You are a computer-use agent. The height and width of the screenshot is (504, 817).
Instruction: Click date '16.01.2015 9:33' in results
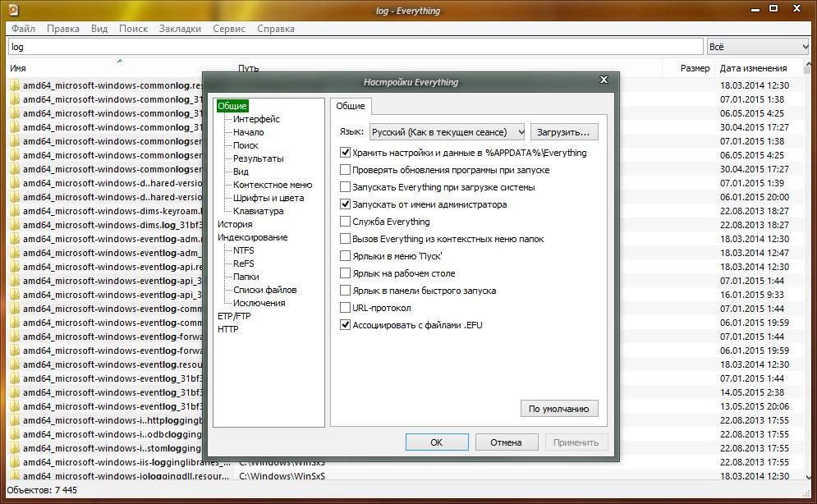752,295
